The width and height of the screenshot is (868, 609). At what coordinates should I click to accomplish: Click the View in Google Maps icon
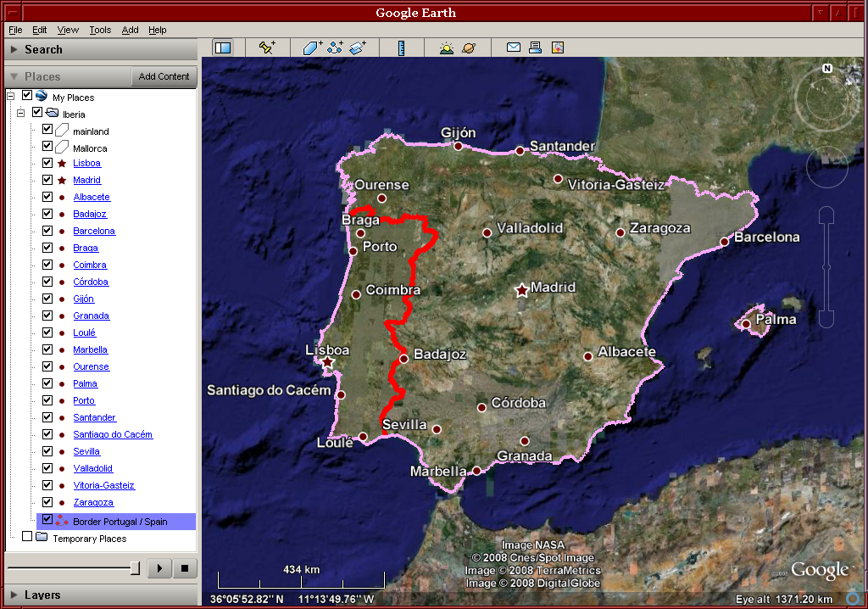[558, 47]
